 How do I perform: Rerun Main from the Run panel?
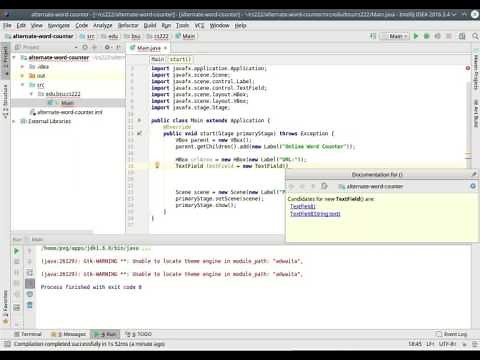click(17, 251)
